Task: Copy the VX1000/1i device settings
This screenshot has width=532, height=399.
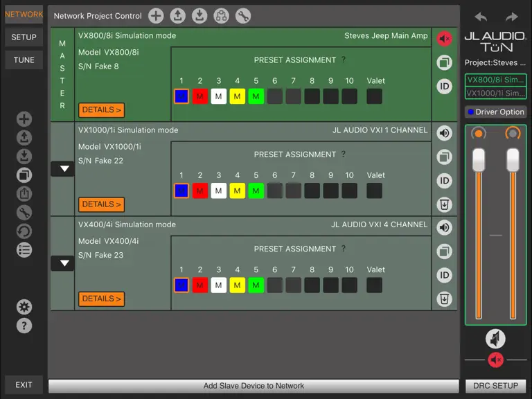Action: 444,157
